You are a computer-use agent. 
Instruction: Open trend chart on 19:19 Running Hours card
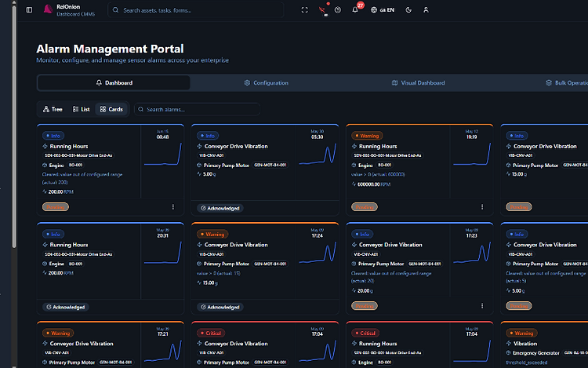pyautogui.click(x=472, y=154)
